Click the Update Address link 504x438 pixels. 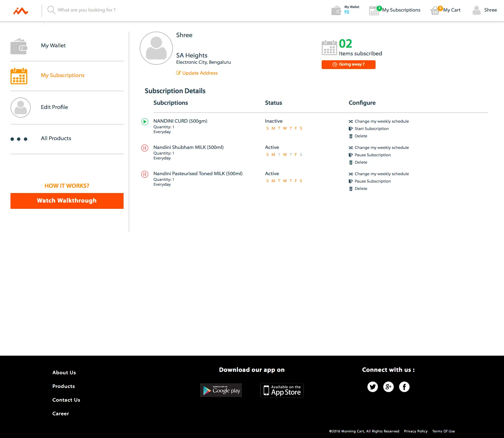coord(197,73)
